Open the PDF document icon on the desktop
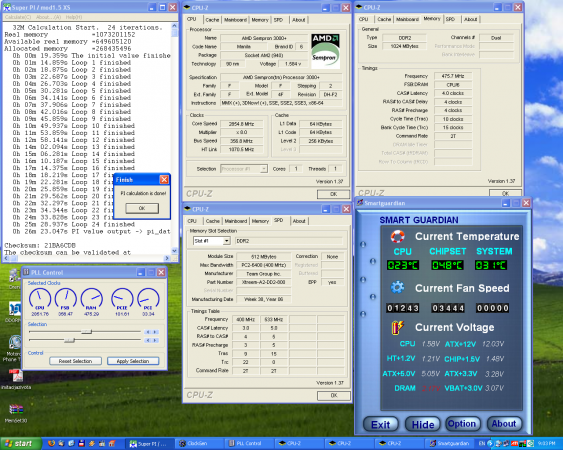 pyautogui.click(x=16, y=376)
